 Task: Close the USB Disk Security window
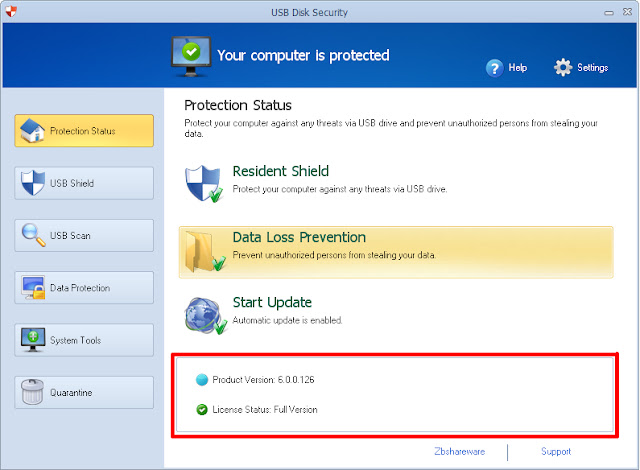pyautogui.click(x=628, y=12)
